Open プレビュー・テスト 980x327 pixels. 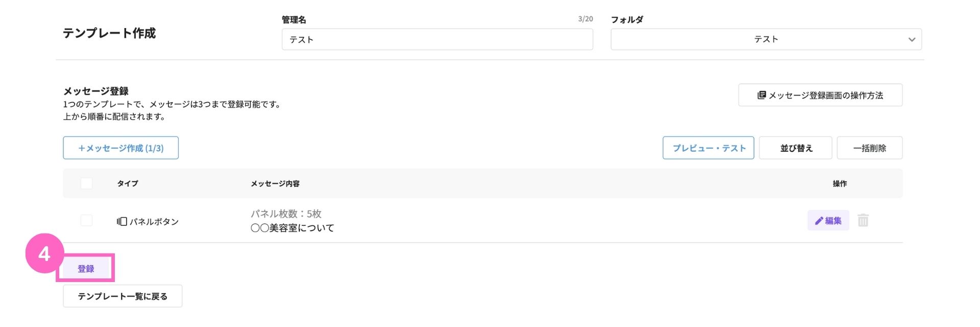pos(708,148)
